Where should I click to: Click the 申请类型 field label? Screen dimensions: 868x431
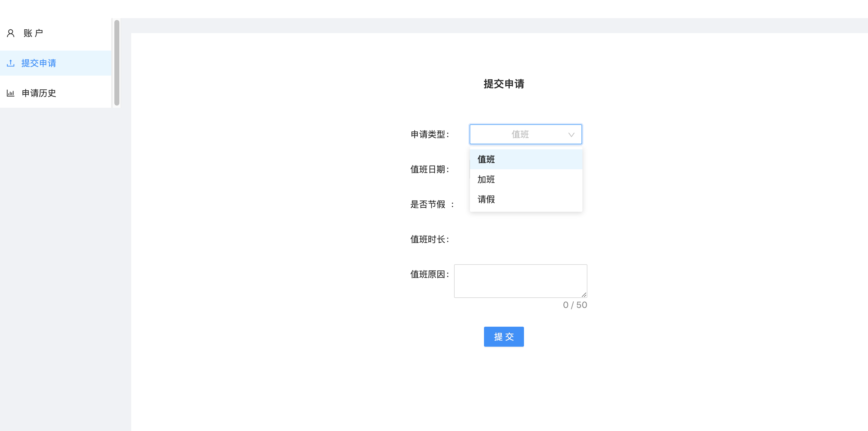[430, 134]
